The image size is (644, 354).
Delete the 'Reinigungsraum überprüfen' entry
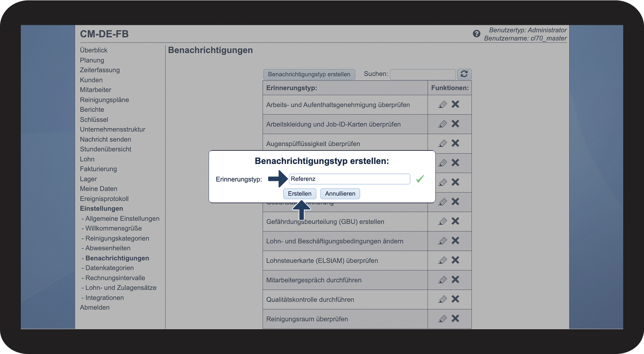455,319
